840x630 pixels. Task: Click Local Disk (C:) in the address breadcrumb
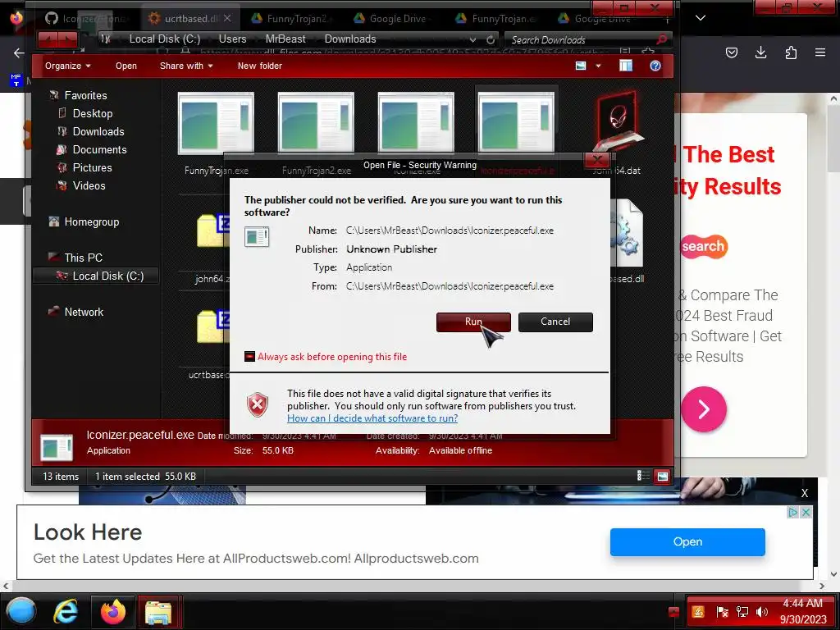[x=164, y=39]
